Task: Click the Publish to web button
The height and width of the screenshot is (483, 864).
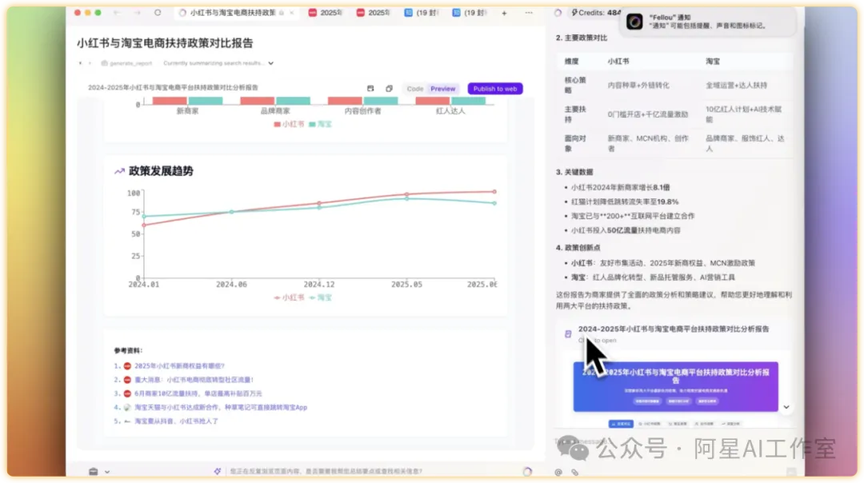Action: tap(495, 89)
